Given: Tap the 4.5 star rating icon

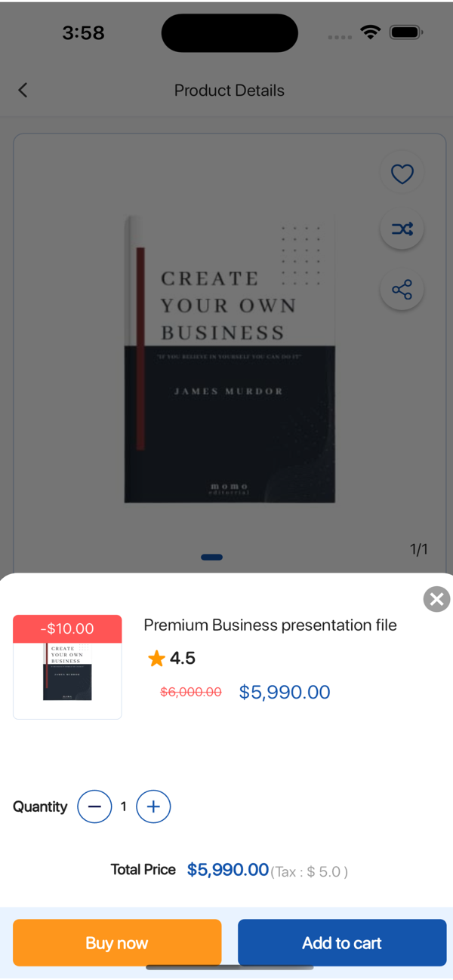Looking at the screenshot, I should [156, 659].
